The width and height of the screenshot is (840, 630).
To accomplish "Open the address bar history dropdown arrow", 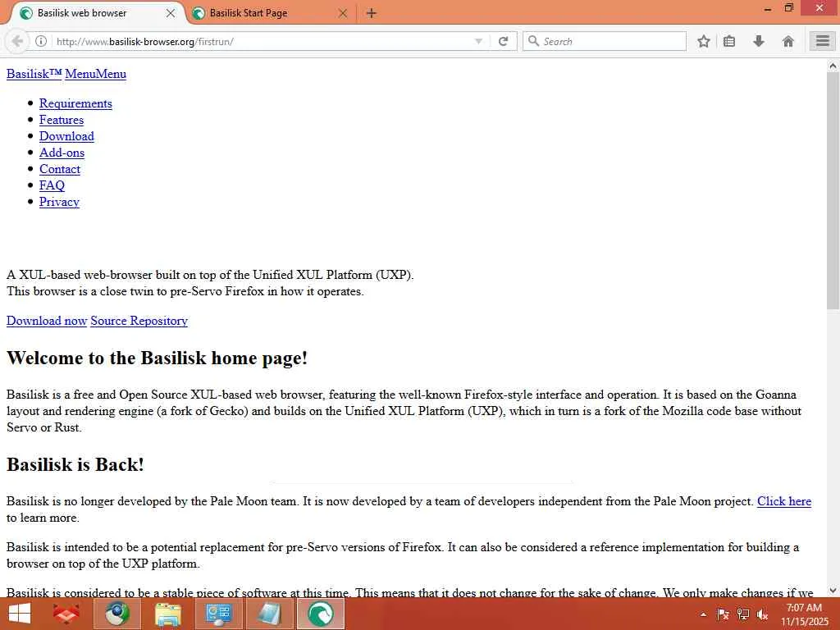I will tap(478, 41).
